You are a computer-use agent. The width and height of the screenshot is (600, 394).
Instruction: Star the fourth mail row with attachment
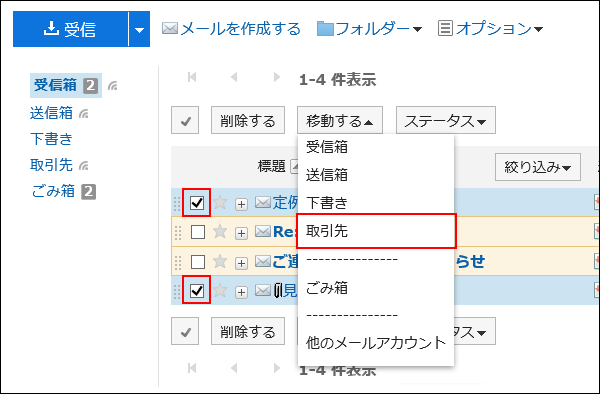(x=220, y=290)
